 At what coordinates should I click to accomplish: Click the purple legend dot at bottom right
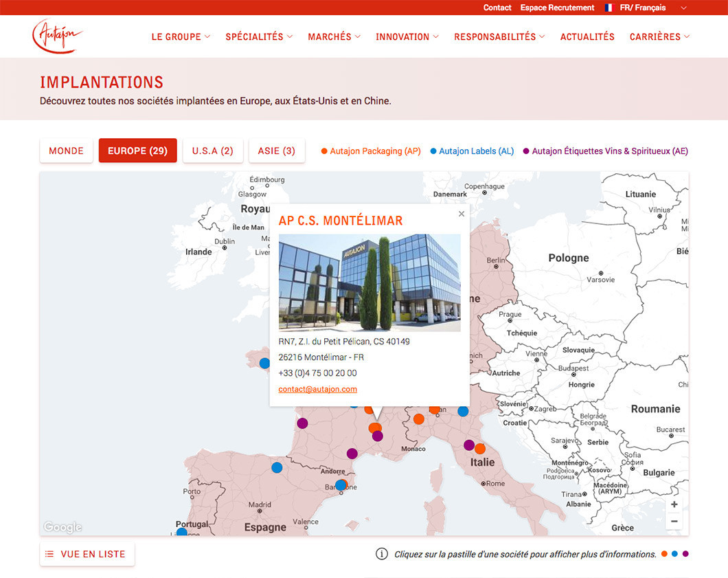[685, 554]
